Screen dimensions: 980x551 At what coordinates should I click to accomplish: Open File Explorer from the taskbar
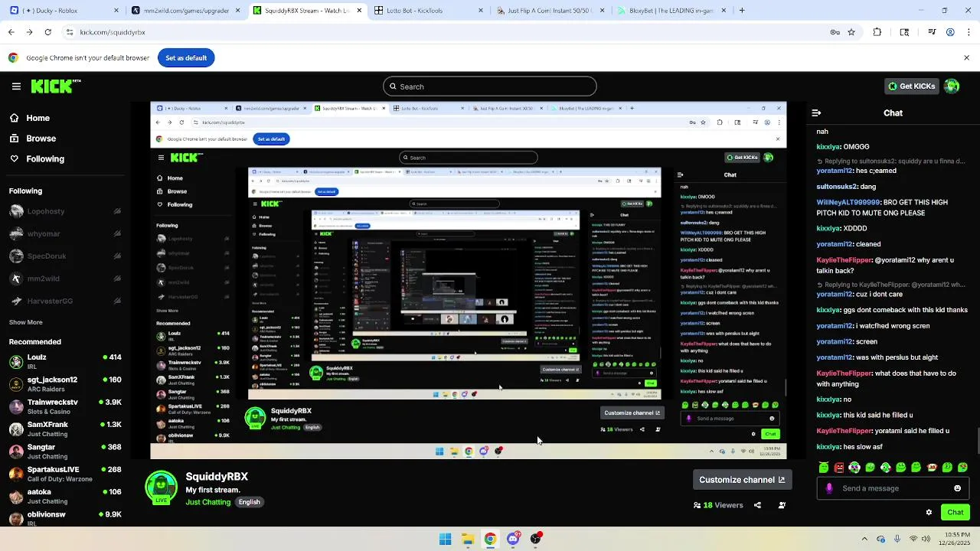tap(468, 539)
